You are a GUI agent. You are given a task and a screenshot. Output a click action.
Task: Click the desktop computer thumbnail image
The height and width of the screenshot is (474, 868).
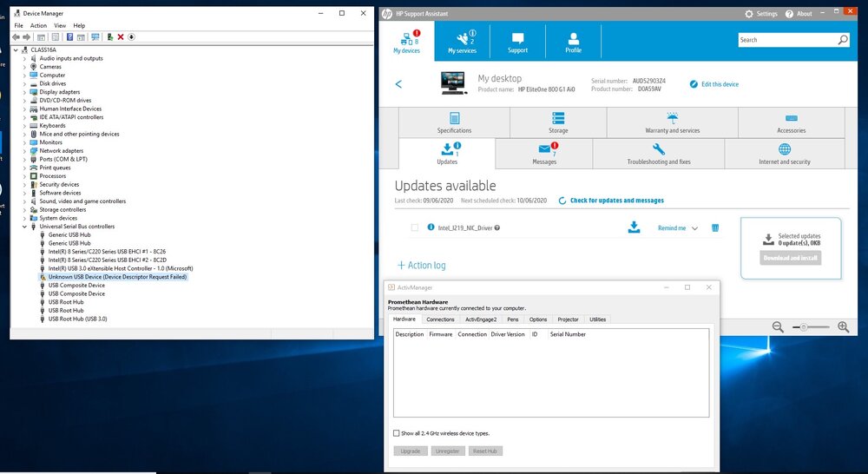coord(454,82)
